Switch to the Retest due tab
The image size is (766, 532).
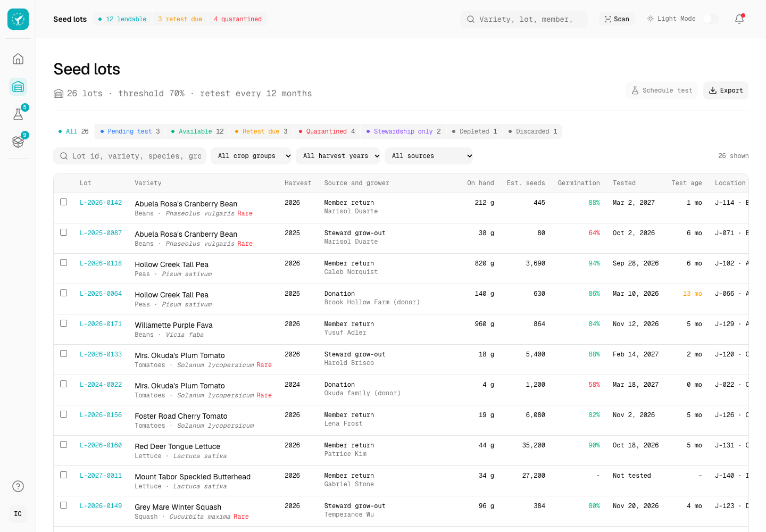[x=261, y=131]
